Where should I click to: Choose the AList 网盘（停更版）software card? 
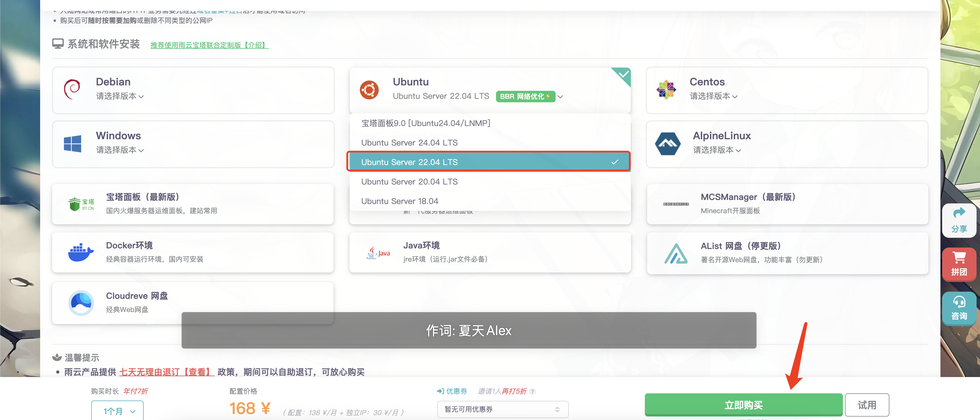787,253
